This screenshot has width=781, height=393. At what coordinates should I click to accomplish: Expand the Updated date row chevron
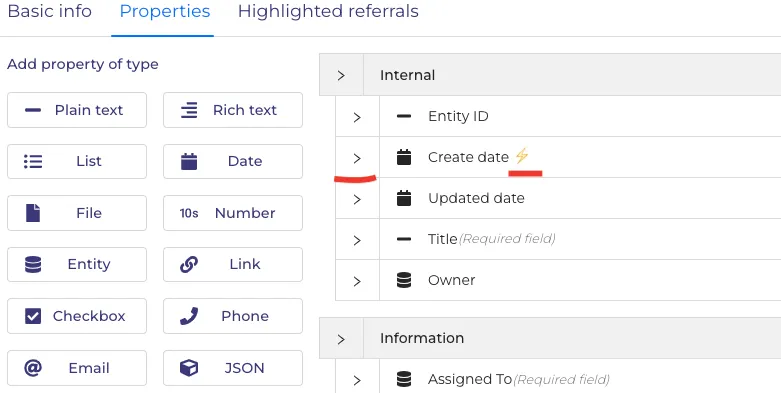(357, 199)
